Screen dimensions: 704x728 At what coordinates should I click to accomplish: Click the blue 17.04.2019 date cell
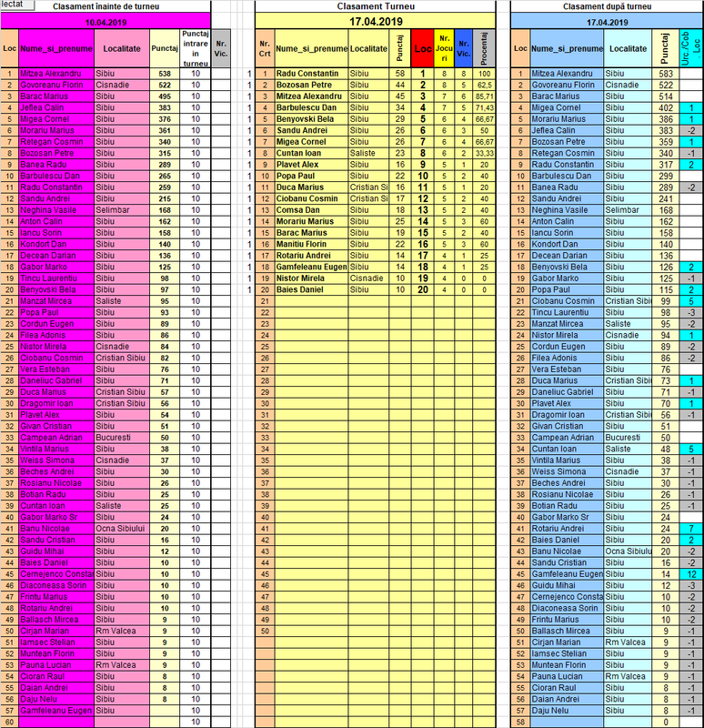607,22
